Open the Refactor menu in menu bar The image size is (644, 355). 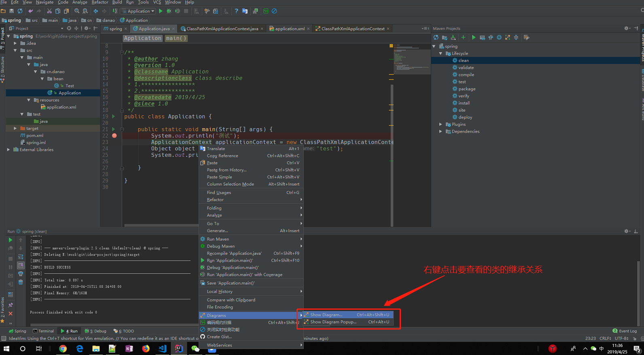click(100, 2)
